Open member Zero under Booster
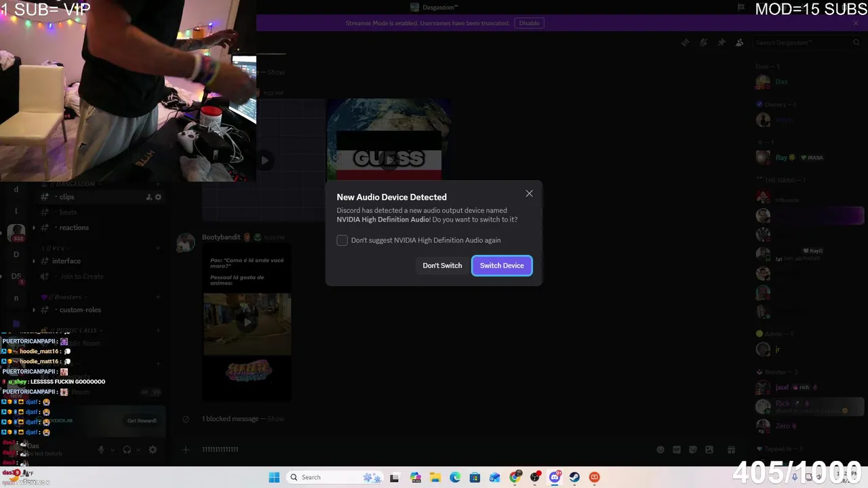 [809, 426]
